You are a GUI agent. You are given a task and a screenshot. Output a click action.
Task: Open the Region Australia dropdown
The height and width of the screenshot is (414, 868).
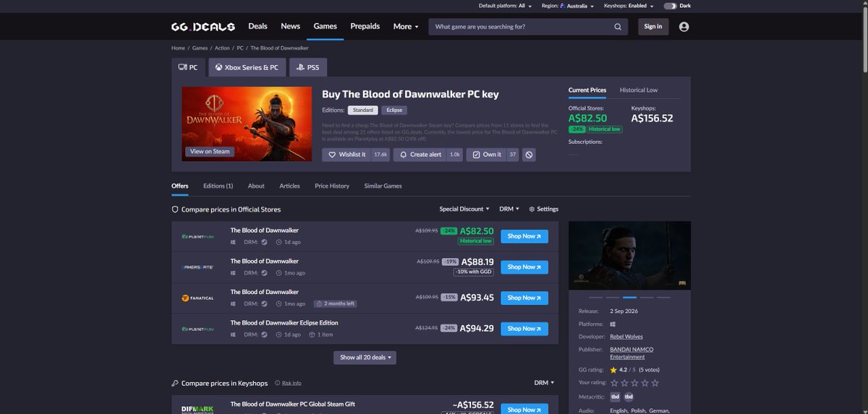point(567,6)
